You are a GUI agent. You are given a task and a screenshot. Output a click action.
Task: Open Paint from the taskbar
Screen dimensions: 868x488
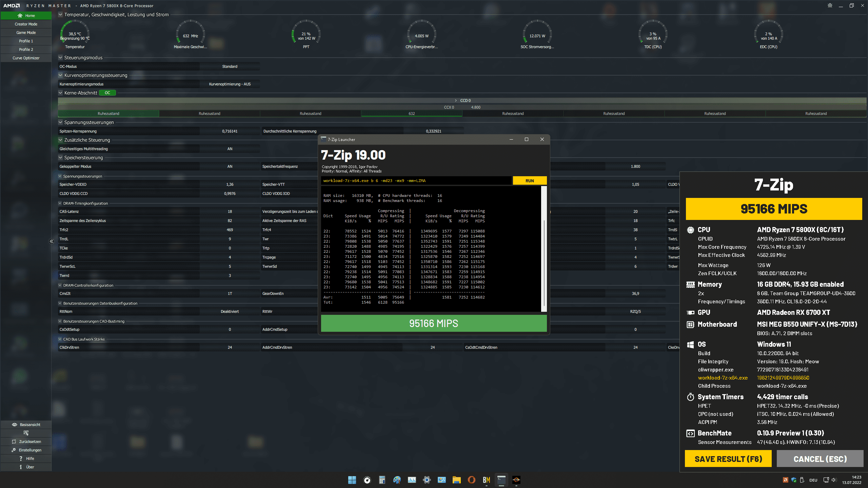point(397,480)
